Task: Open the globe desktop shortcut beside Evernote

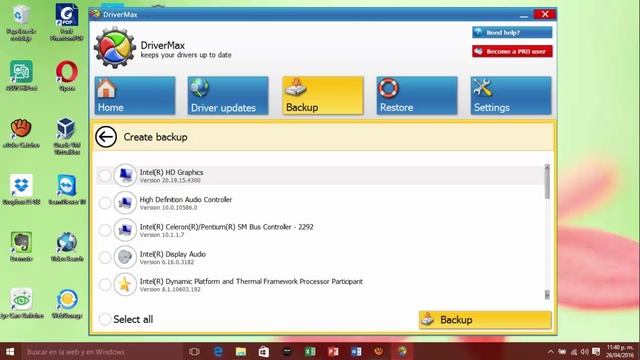Action: 67,247
